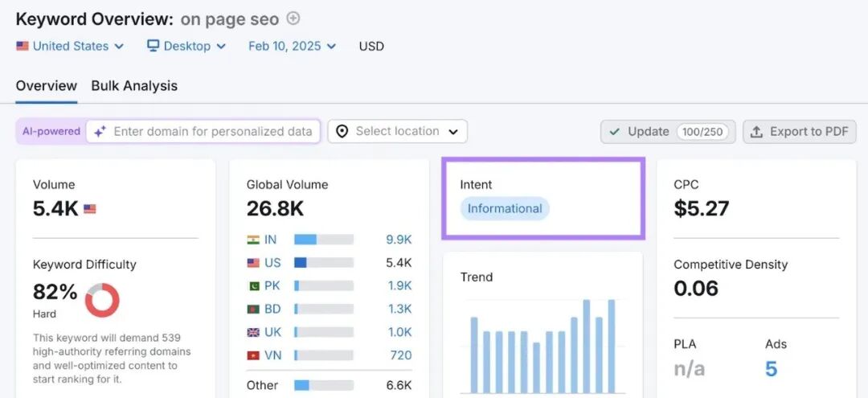The height and width of the screenshot is (398, 868).
Task: Click the AI-powered badge
Action: click(51, 131)
